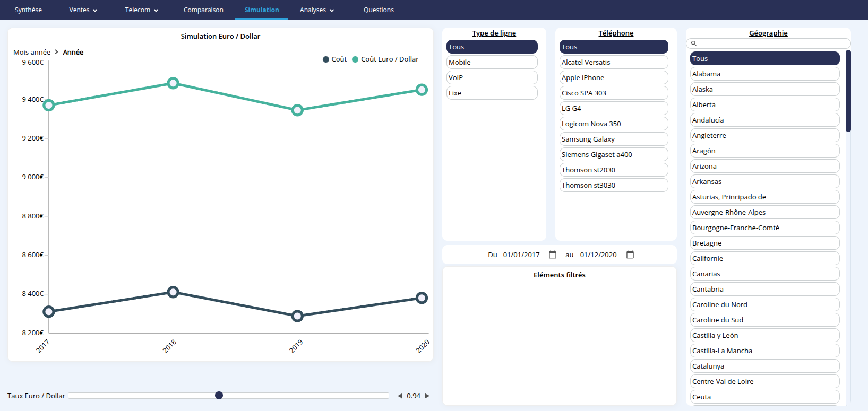Increase Euro/Dollar rate with right arrow

pos(427,396)
